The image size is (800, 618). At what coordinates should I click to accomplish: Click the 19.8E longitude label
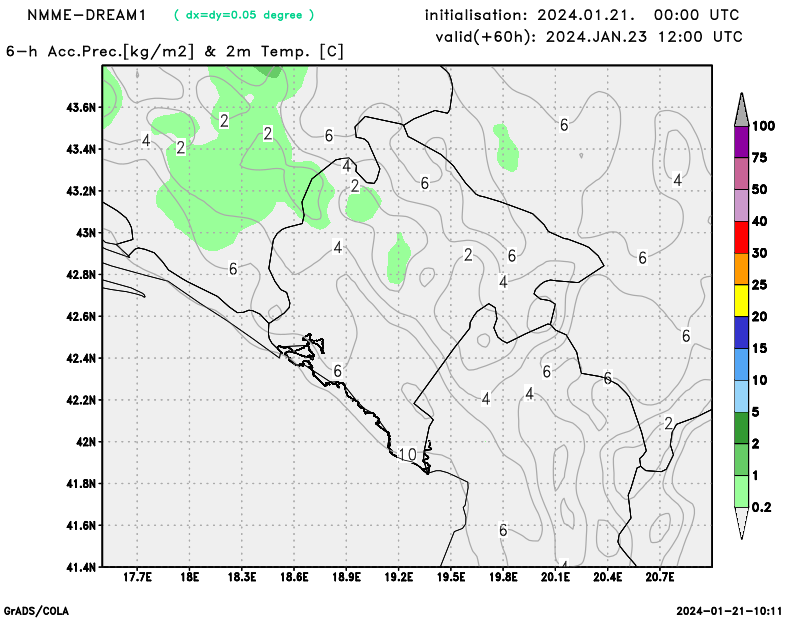(503, 577)
